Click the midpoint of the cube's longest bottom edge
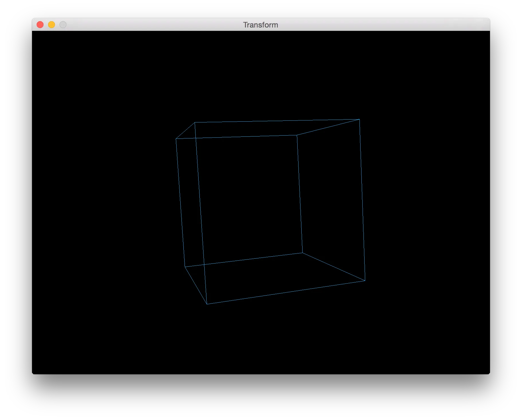Viewport: 522px width, 420px height. pyautogui.click(x=286, y=292)
